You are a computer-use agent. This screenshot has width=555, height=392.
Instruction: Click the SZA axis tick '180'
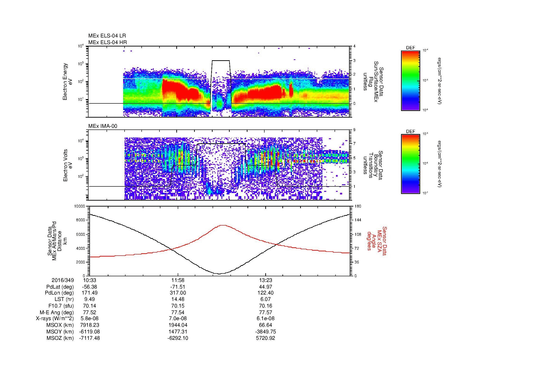point(358,206)
